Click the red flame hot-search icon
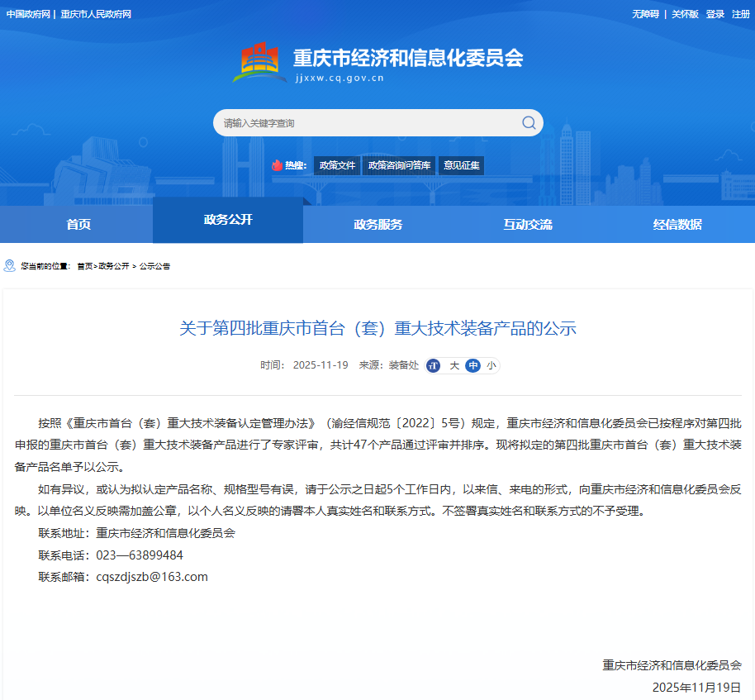The height and width of the screenshot is (700, 755). coord(277,165)
